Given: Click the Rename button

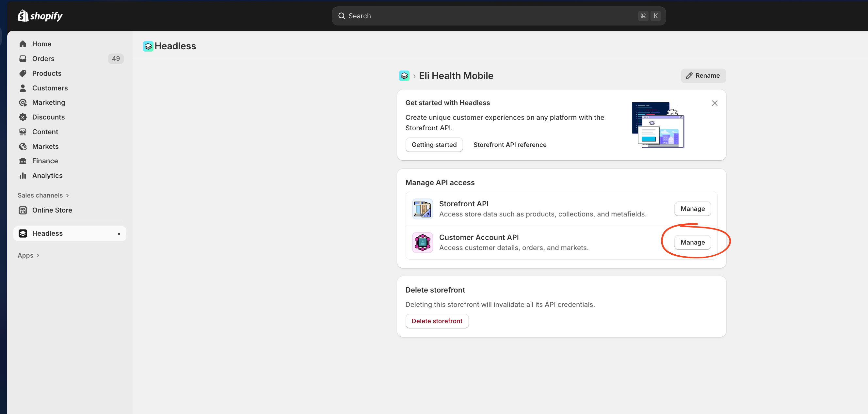Looking at the screenshot, I should (703, 75).
